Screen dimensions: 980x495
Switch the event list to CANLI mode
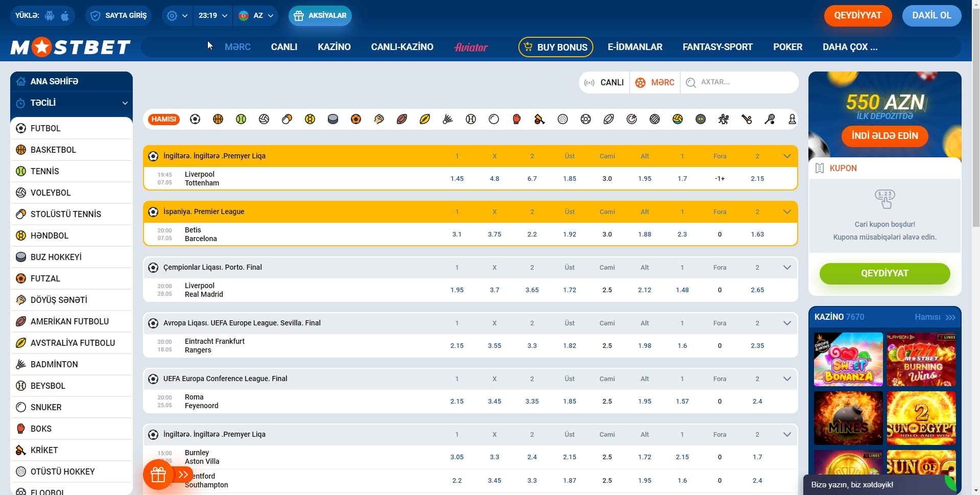pyautogui.click(x=605, y=82)
